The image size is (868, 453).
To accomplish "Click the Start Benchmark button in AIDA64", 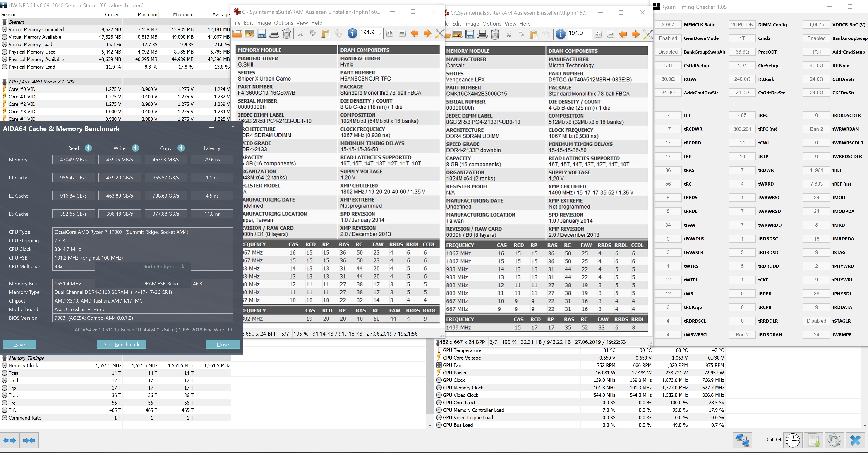I will coord(121,344).
